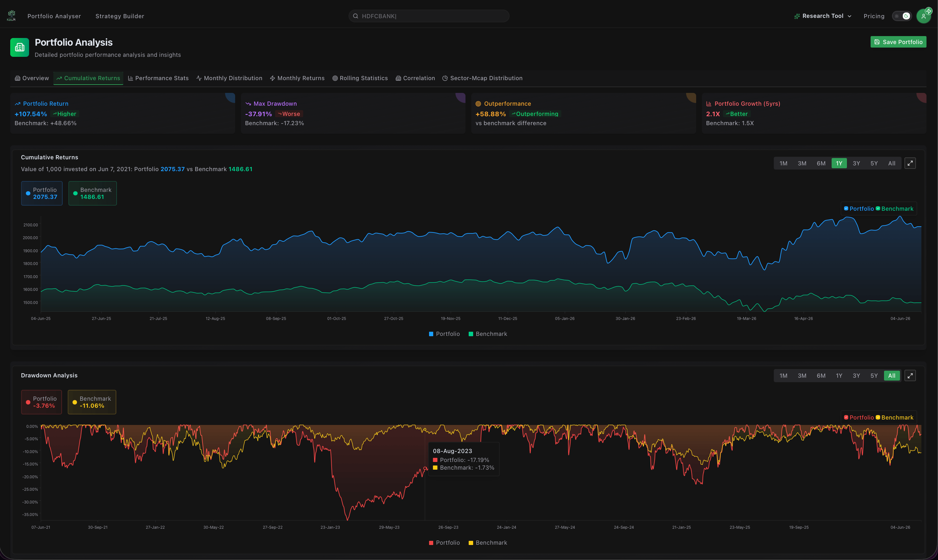Click the Correlation tab icon
This screenshot has height=560, width=938.
click(x=398, y=78)
